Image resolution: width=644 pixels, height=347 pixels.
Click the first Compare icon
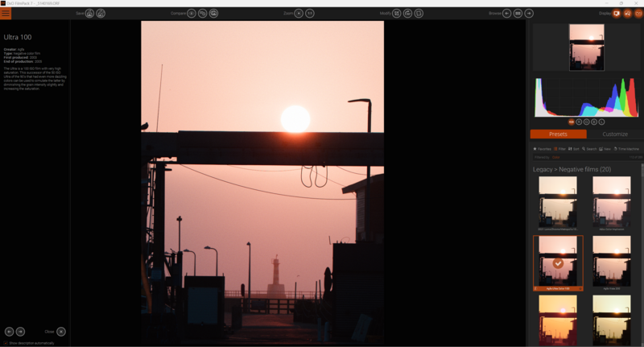coord(192,13)
